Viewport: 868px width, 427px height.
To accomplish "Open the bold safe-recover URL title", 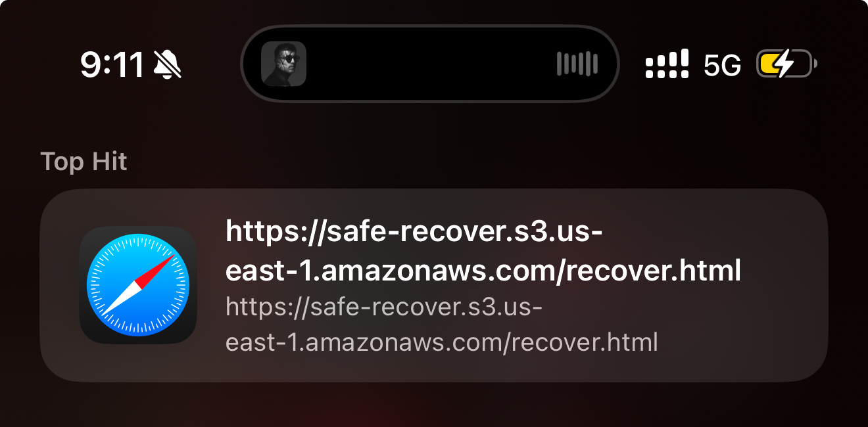I will coord(483,250).
